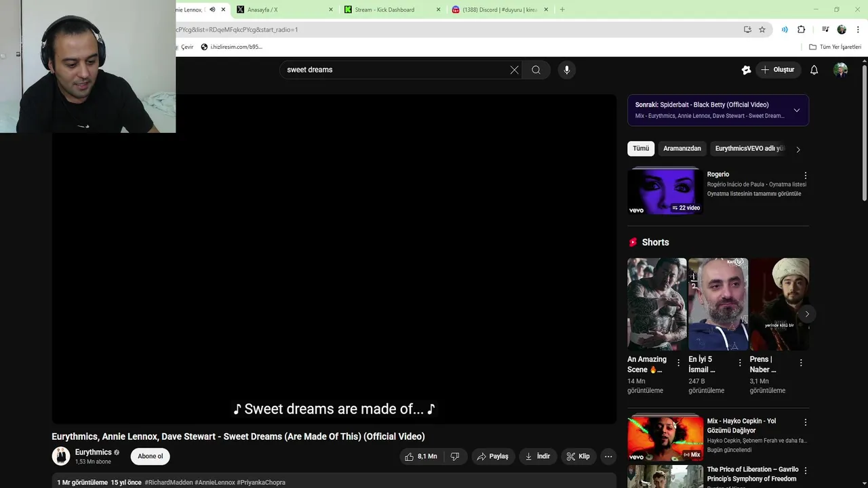The width and height of the screenshot is (868, 488).
Task: Open An Amazing Scene short thumbnail
Action: tap(656, 304)
